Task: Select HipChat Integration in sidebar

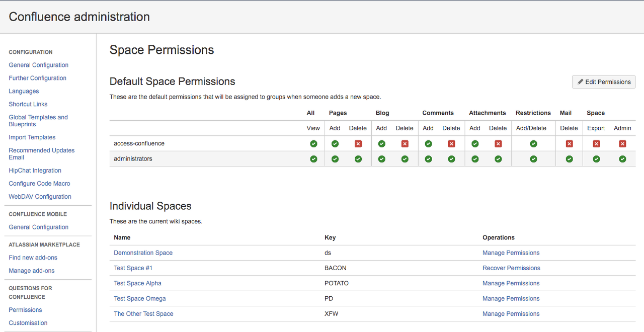Action: tap(35, 171)
